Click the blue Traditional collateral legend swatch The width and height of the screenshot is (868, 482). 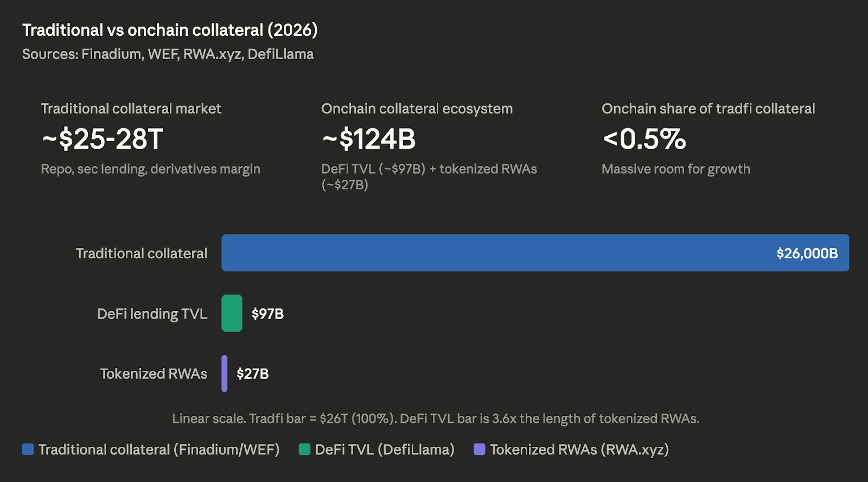click(x=28, y=449)
